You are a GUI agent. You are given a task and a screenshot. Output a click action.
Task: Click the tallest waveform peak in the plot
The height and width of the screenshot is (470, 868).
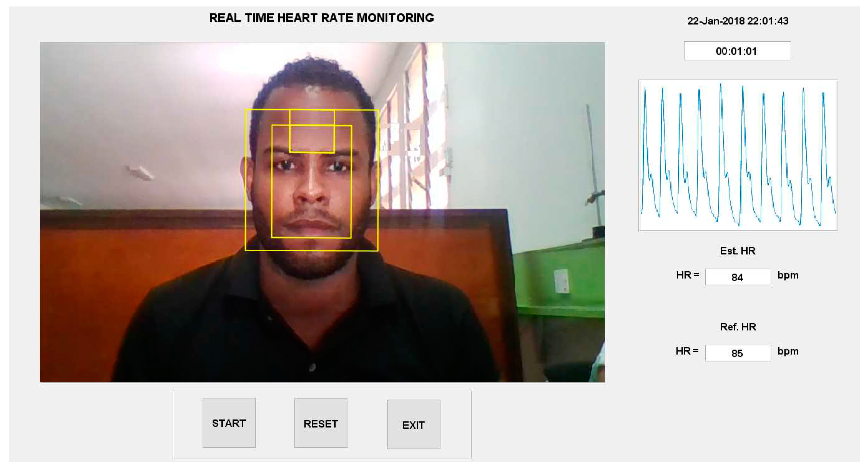[721, 85]
